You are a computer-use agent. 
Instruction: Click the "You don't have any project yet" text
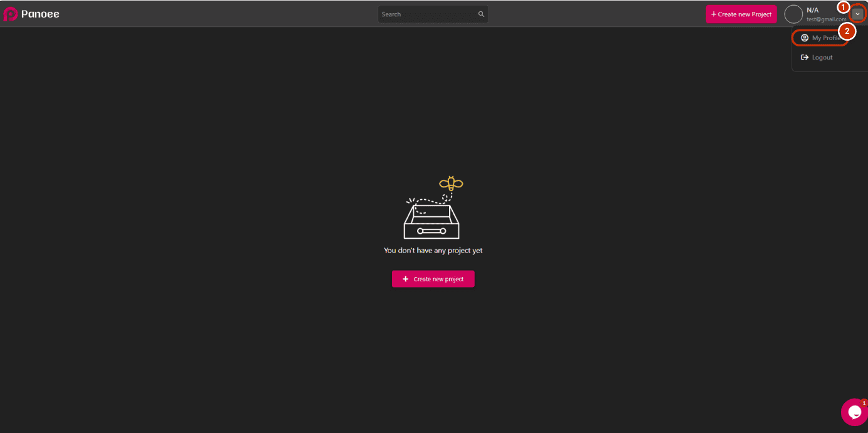coord(433,251)
